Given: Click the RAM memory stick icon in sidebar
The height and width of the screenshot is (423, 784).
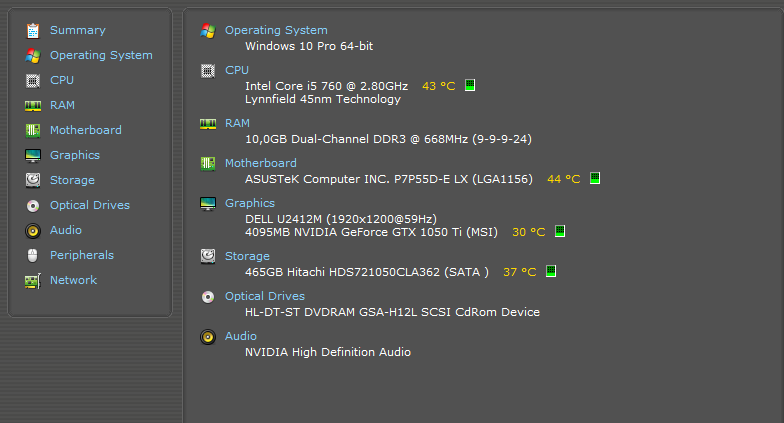Looking at the screenshot, I should (33, 105).
